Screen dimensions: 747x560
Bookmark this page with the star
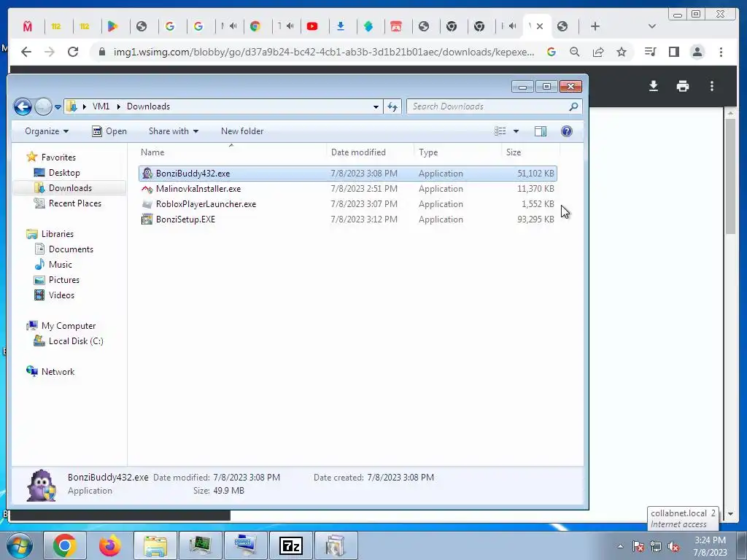pos(622,52)
